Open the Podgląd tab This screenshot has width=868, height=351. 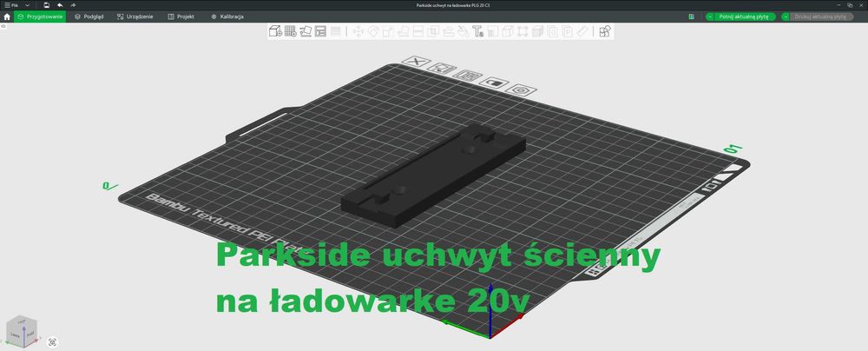point(89,17)
